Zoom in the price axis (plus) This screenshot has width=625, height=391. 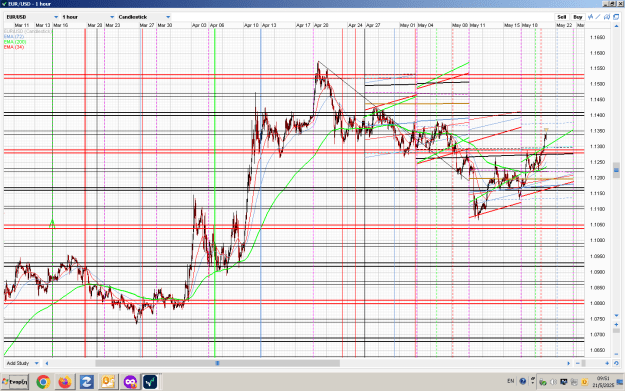tap(616, 325)
